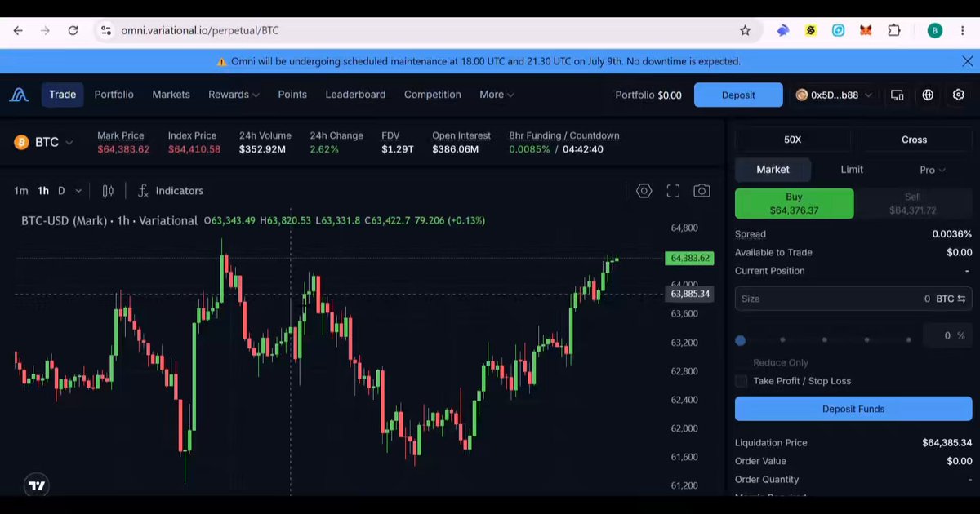Open the chart candle style icon
This screenshot has height=514, width=980.
point(108,191)
